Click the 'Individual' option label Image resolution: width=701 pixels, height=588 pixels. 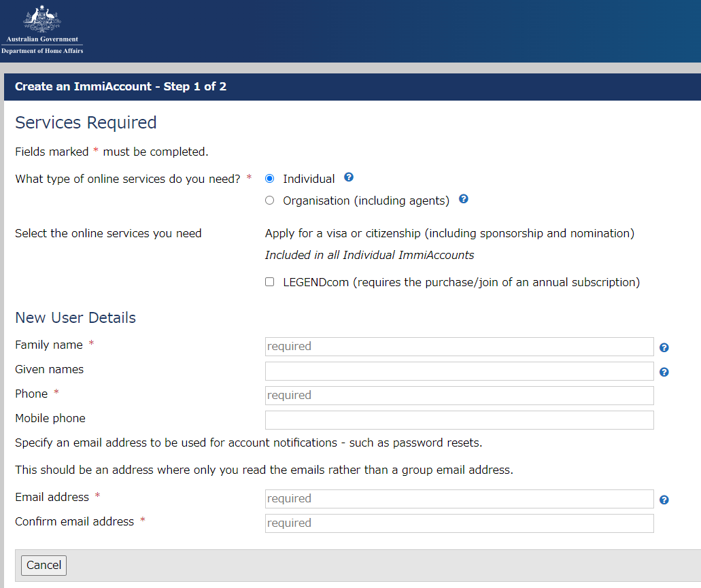(309, 179)
